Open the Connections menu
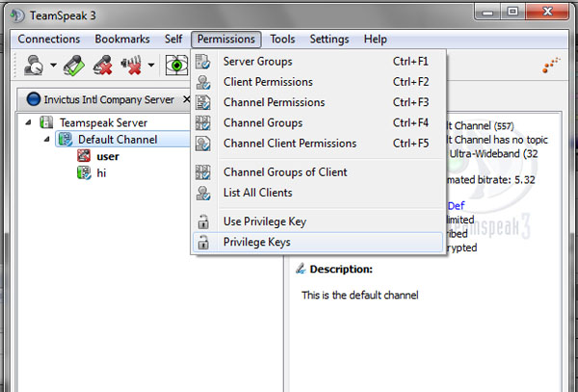The image size is (578, 392). (x=49, y=39)
